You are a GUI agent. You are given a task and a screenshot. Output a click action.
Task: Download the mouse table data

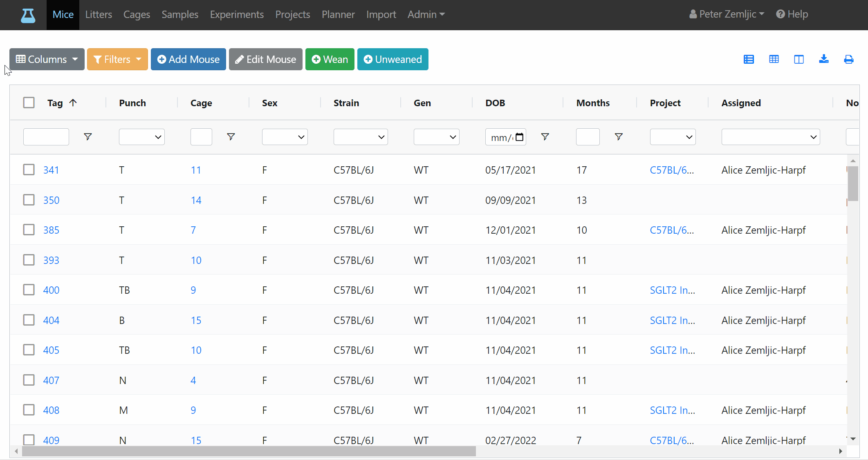tap(824, 59)
